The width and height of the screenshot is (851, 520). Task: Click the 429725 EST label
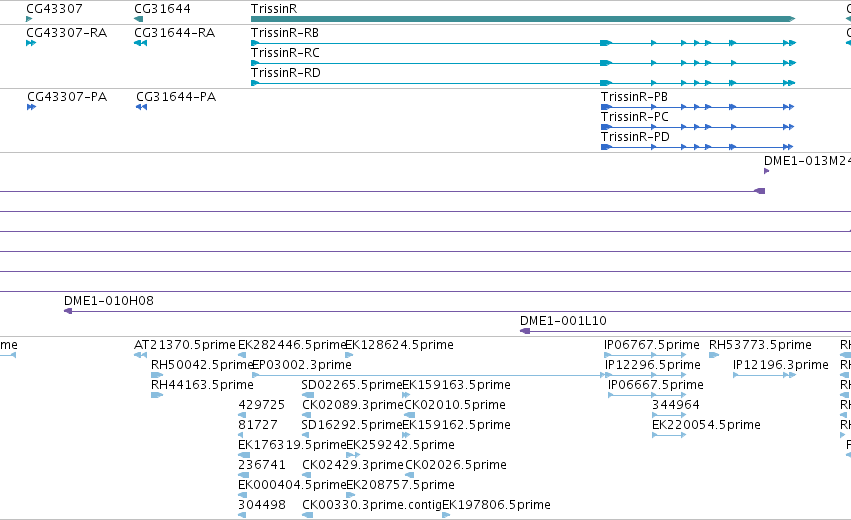(262, 405)
